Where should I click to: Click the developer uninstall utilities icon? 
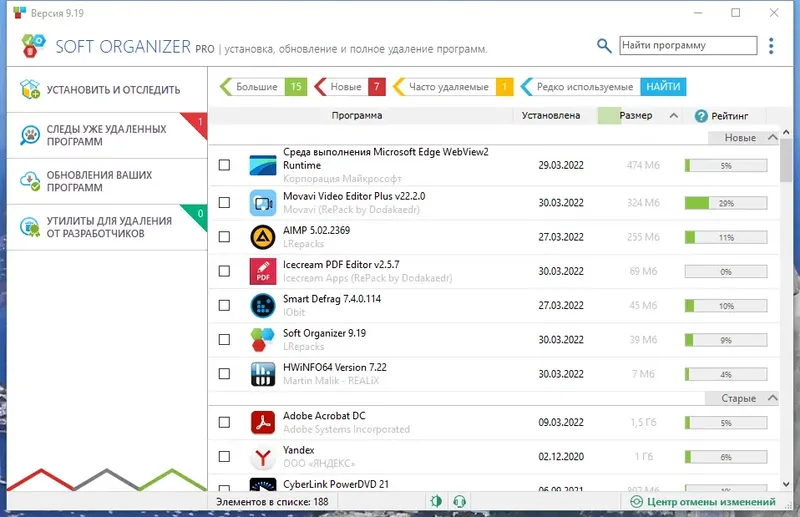point(30,227)
